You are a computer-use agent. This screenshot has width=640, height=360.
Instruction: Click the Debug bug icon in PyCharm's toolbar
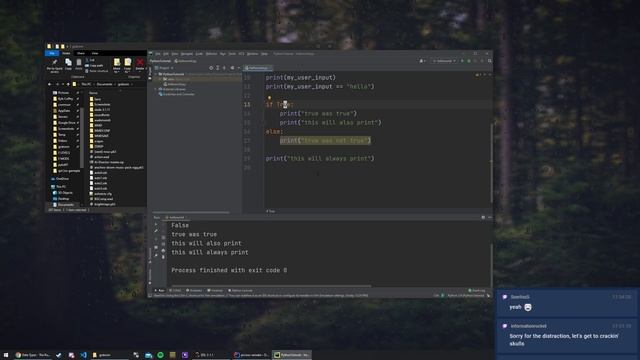coord(469,61)
